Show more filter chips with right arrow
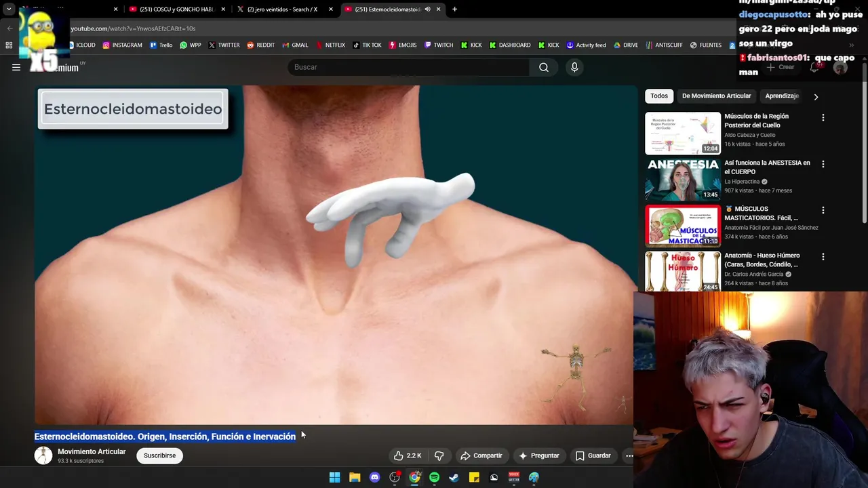 [816, 97]
